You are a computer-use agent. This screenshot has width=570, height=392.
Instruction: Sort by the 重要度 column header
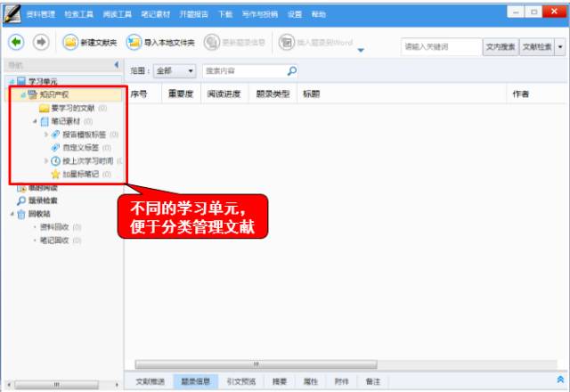[x=181, y=94]
